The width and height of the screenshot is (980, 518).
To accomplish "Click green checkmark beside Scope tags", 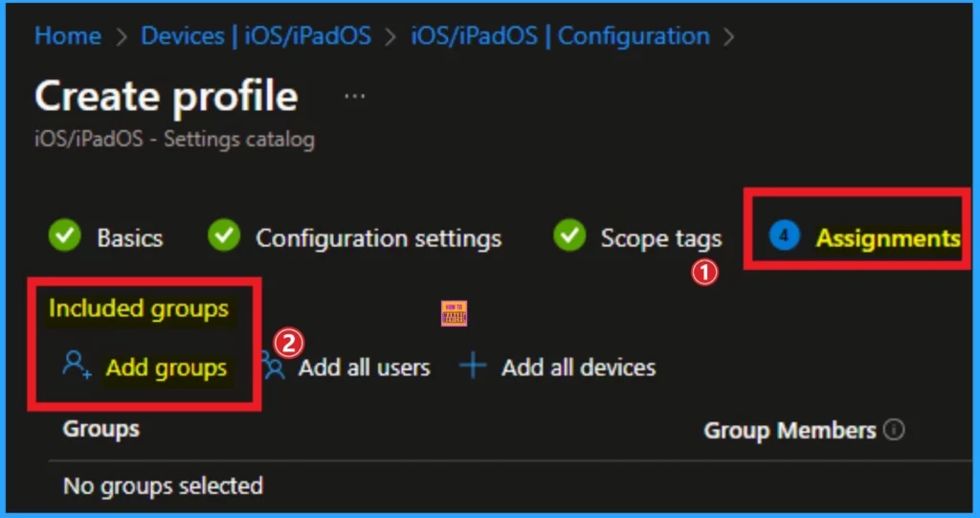I will point(569,236).
